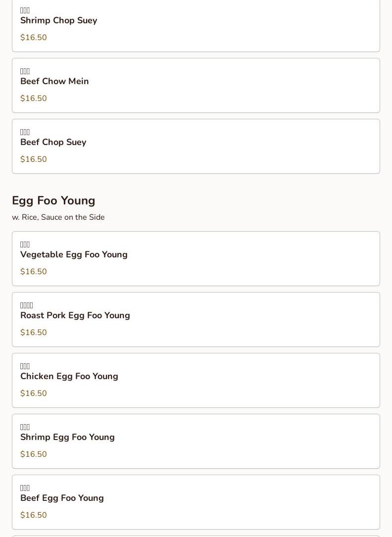Click the Chinese name above Beef Chow Mein
The height and width of the screenshot is (537, 392).
pyautogui.click(x=25, y=71)
